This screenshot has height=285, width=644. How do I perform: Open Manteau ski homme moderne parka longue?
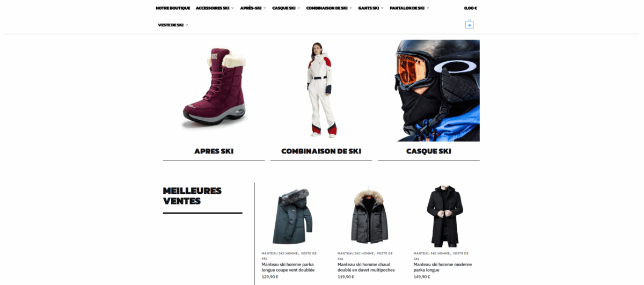[x=442, y=267]
